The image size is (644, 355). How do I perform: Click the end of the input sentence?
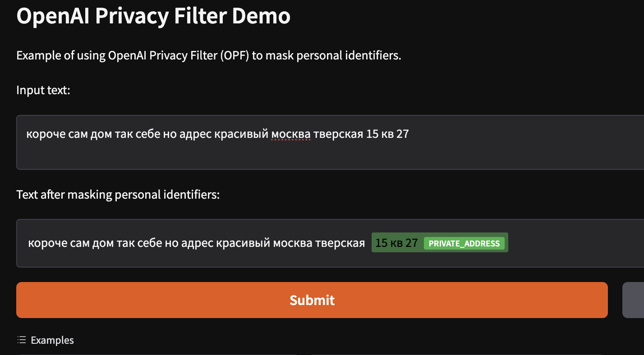[406, 134]
